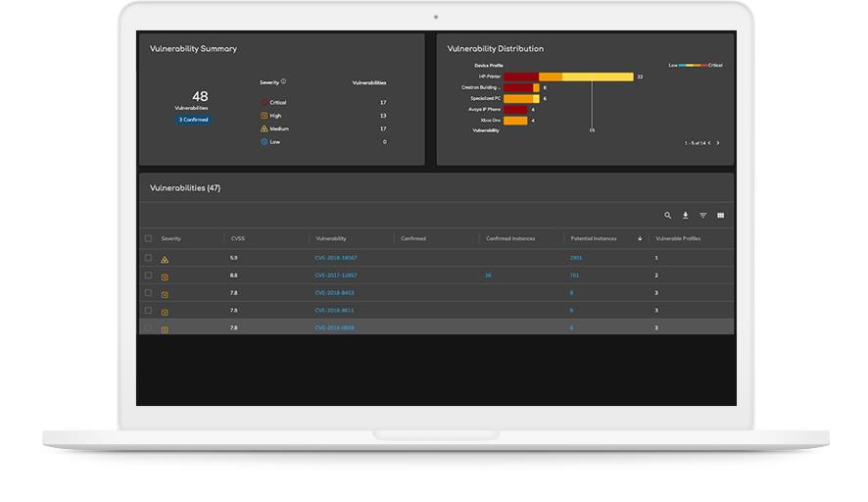
Task: Open the CVE-2018-8453 vulnerability link
Action: point(334,293)
